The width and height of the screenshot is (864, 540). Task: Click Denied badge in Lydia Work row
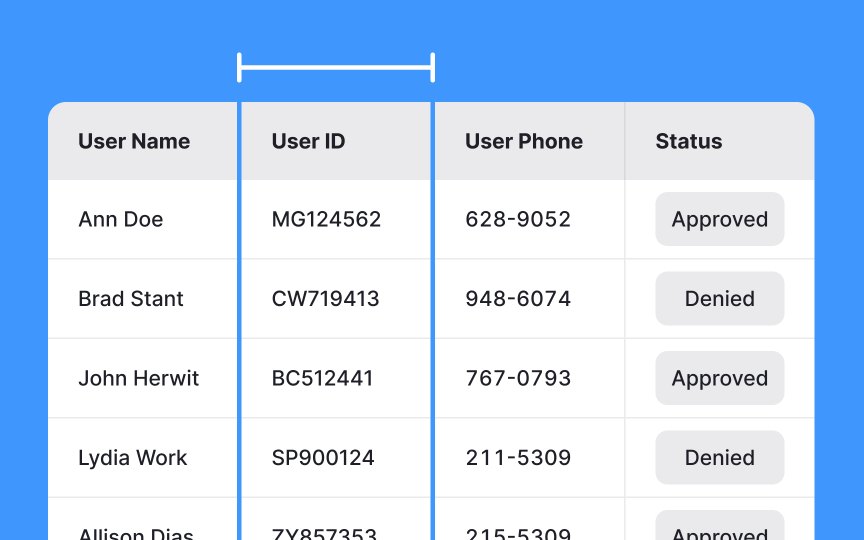click(720, 457)
